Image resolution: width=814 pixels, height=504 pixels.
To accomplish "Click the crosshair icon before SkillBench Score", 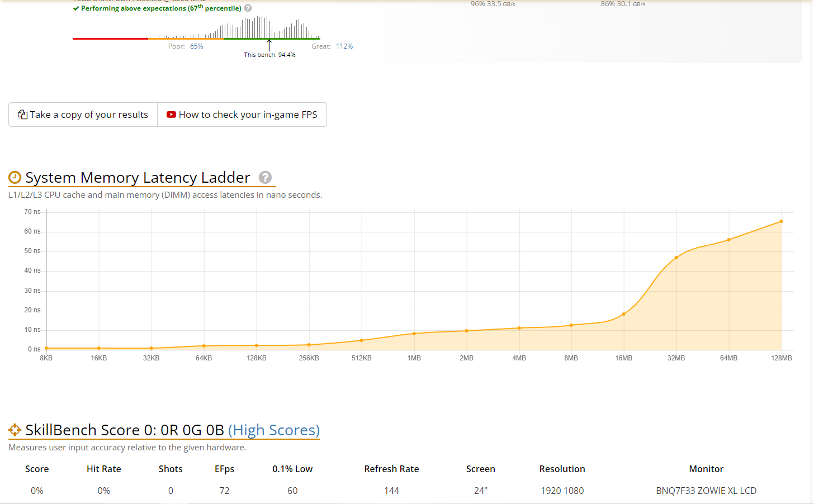I will point(15,430).
